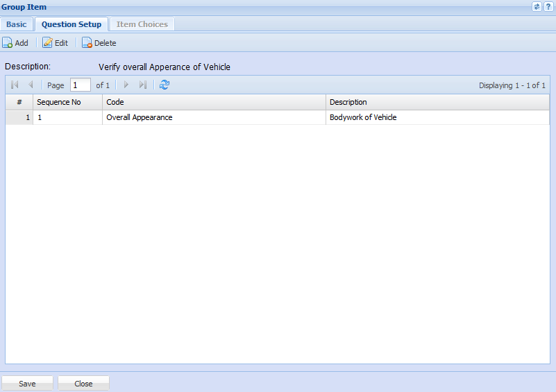The width and height of the screenshot is (556, 392).
Task: Select the Overall Appearance row
Action: pos(214,117)
